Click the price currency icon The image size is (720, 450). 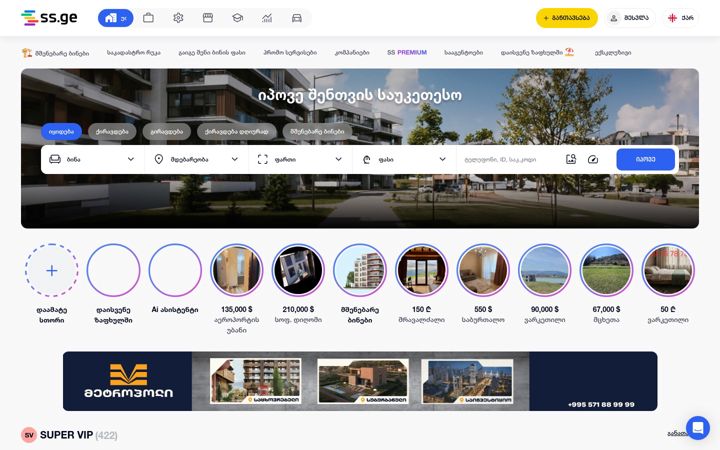click(366, 159)
